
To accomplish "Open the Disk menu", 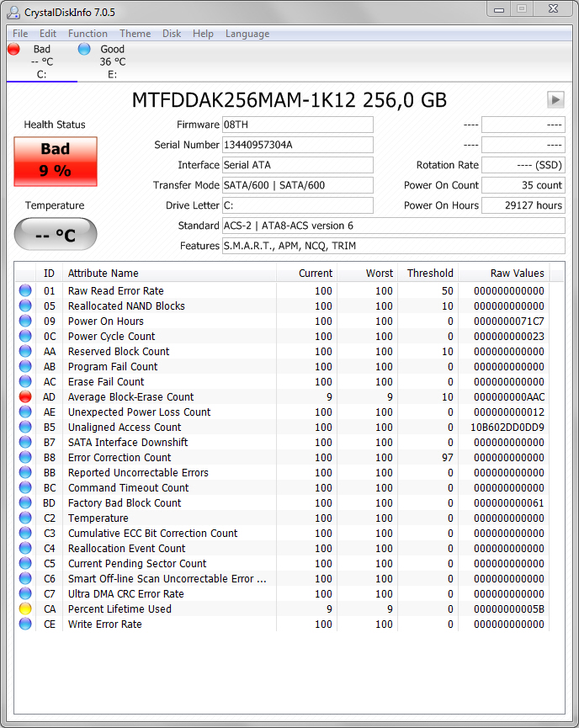I will click(x=172, y=34).
